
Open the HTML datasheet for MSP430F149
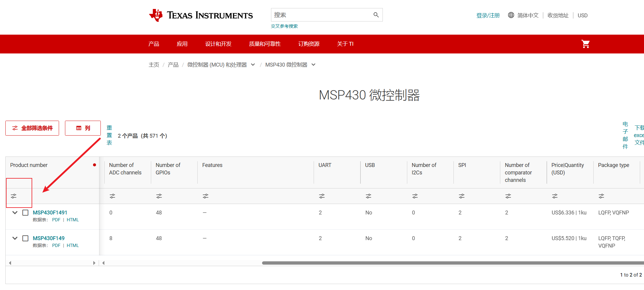pos(73,245)
